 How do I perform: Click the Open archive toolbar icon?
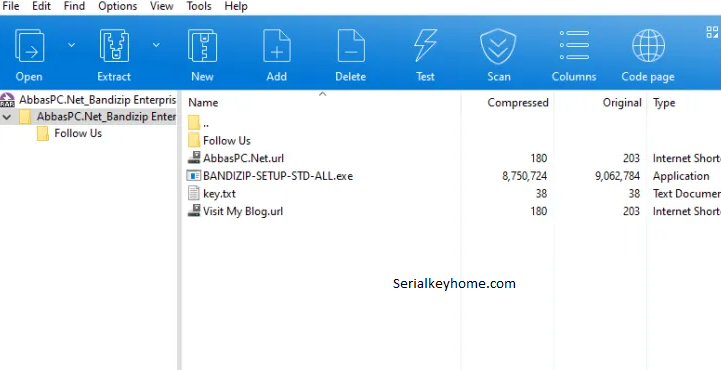point(29,46)
